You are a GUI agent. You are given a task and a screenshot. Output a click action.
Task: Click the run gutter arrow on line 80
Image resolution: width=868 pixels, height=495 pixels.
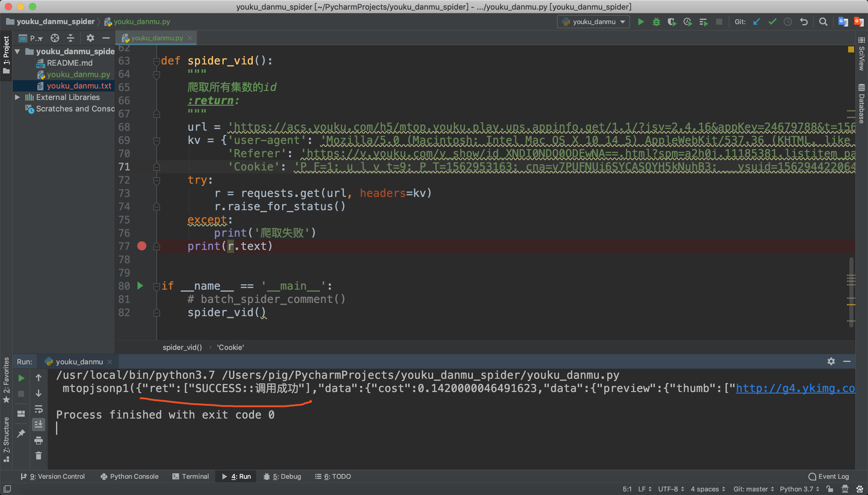pyautogui.click(x=140, y=285)
